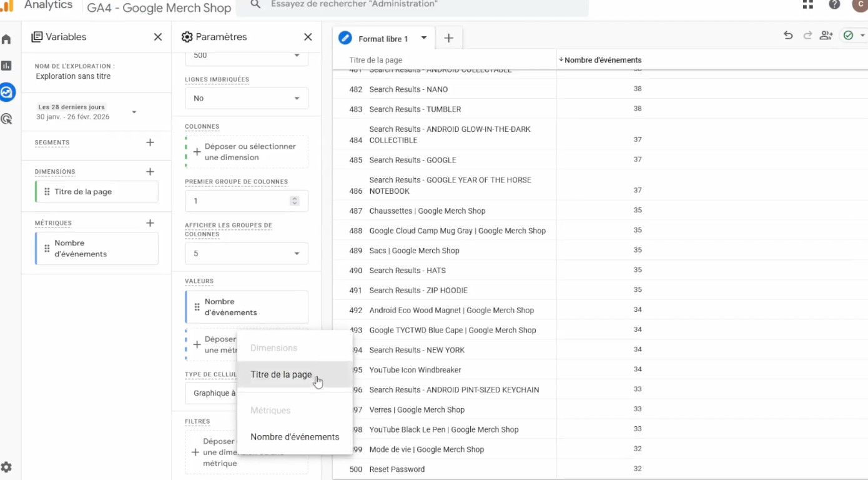Screen dimensions: 868x480
Task: Click the green check status icon
Action: (x=848, y=36)
